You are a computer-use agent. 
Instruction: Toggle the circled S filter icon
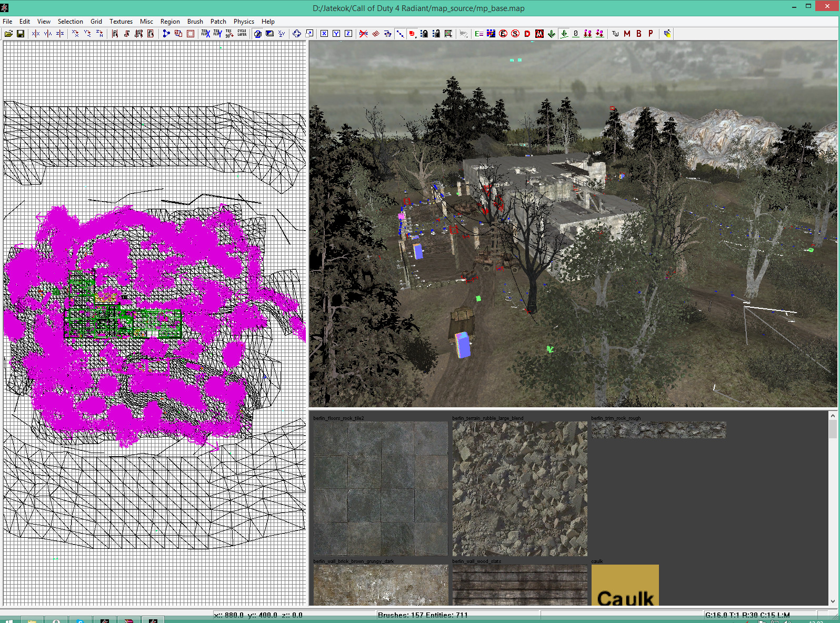[x=515, y=34]
